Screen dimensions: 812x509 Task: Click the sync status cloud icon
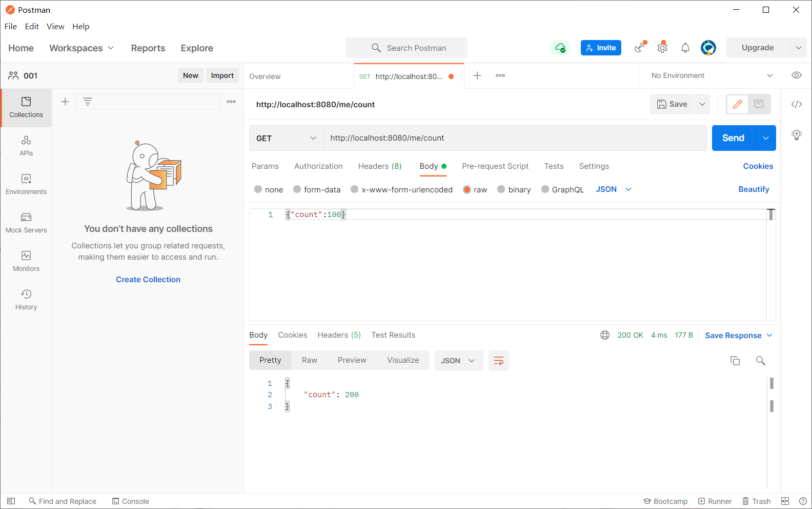coord(560,48)
